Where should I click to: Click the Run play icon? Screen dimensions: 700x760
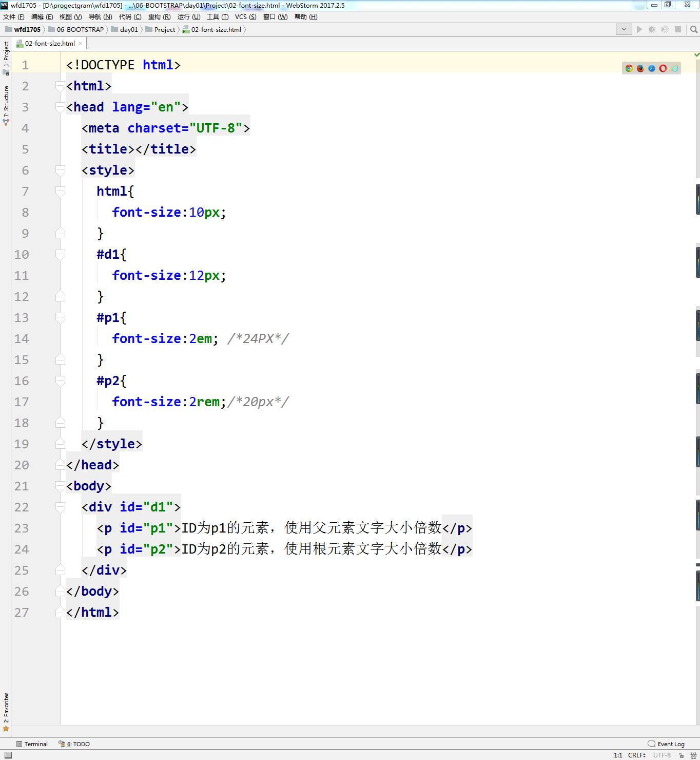coord(639,29)
